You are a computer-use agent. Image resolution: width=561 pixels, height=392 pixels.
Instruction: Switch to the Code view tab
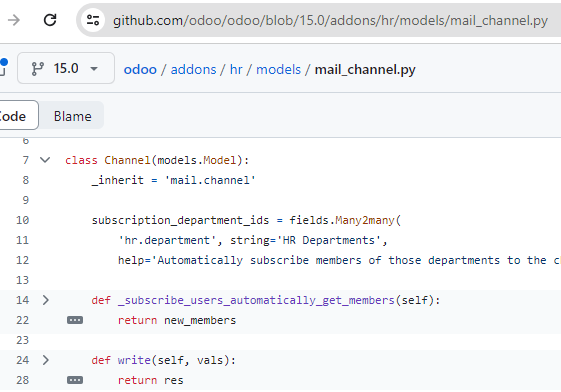point(13,116)
